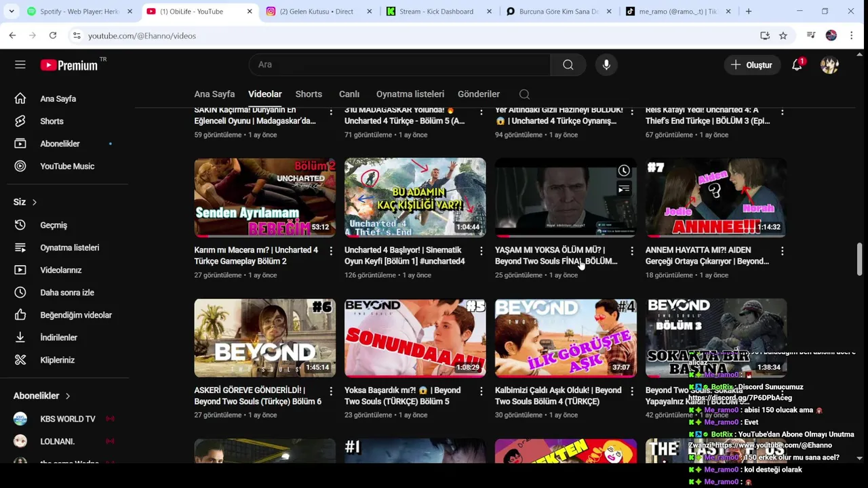Open the browser tab search dropdown
Screen dimensions: 868x488
point(11,12)
